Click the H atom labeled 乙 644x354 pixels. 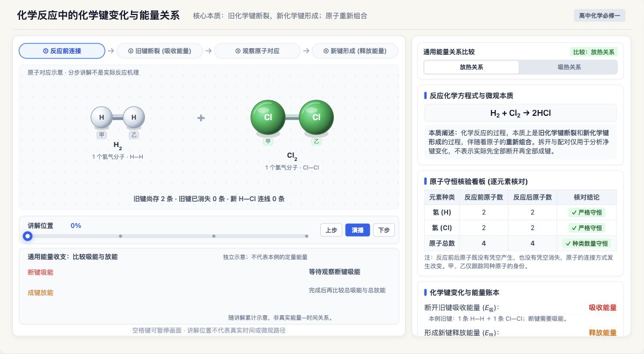134,117
